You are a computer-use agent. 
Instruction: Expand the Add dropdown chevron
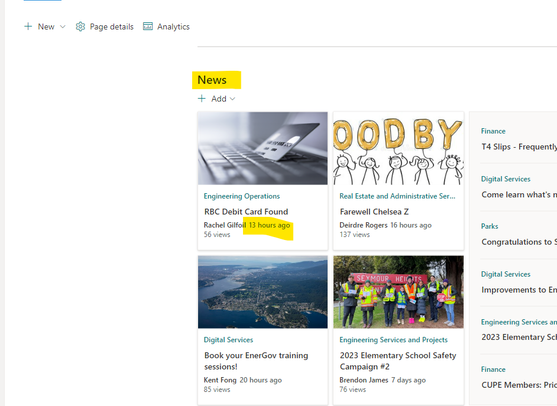pos(233,99)
